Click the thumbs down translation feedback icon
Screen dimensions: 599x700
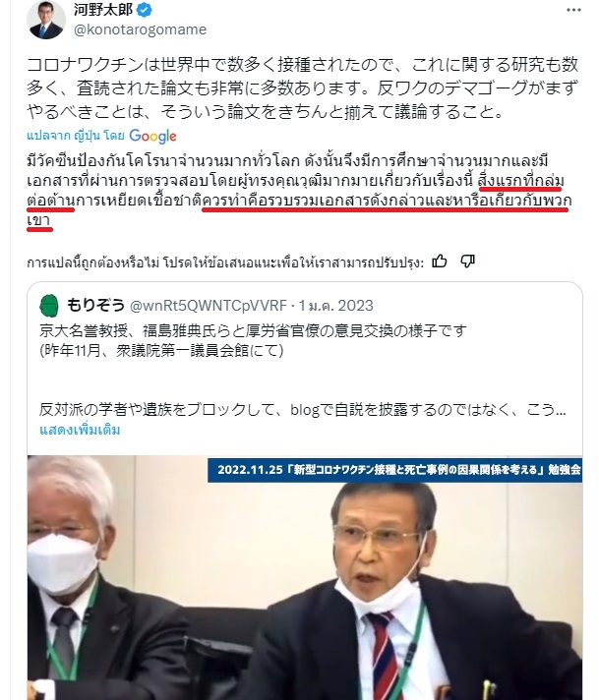[467, 262]
